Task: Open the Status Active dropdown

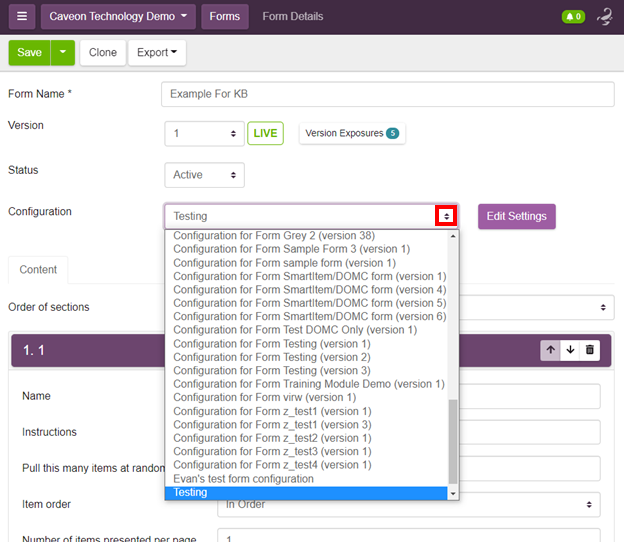Action: 205,175
